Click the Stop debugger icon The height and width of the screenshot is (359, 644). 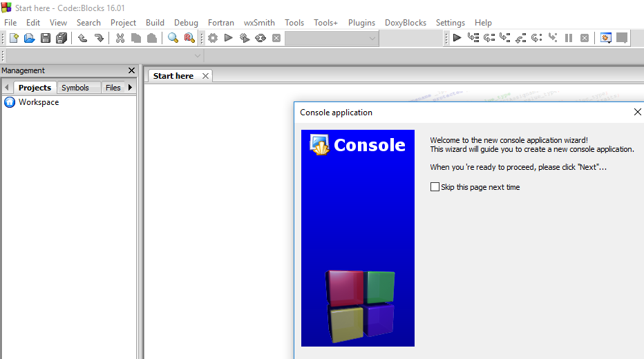point(585,38)
